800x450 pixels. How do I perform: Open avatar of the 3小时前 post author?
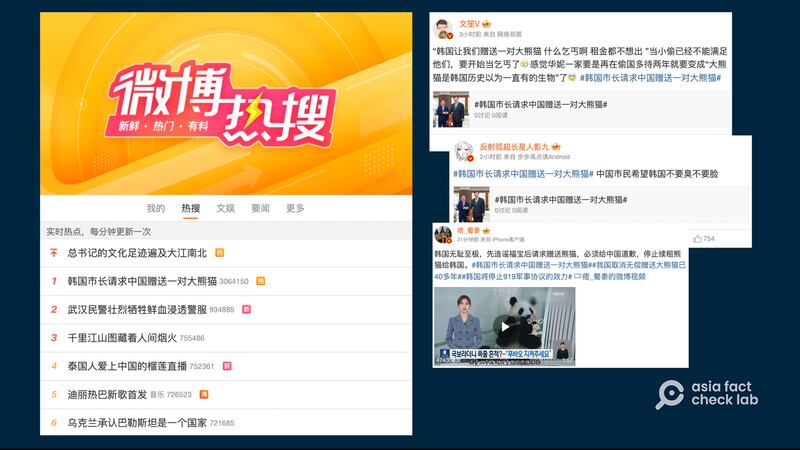pos(443,29)
